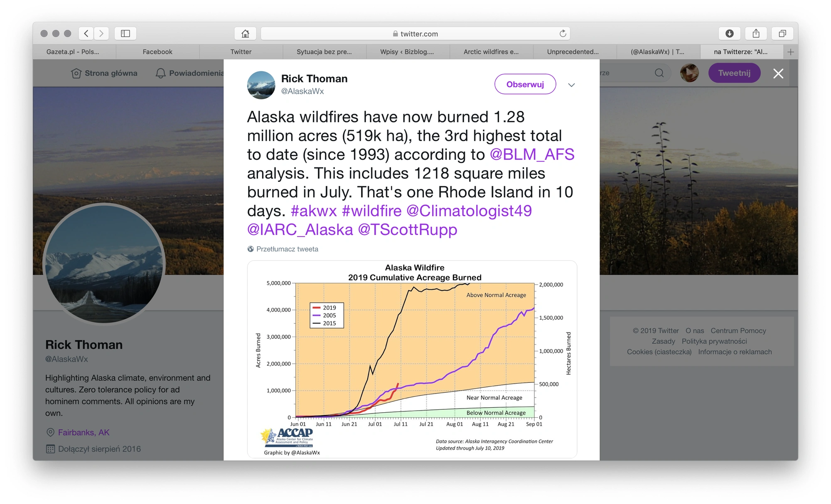Go back with Safari's back arrow
Image resolution: width=831 pixels, height=504 pixels.
[86, 34]
